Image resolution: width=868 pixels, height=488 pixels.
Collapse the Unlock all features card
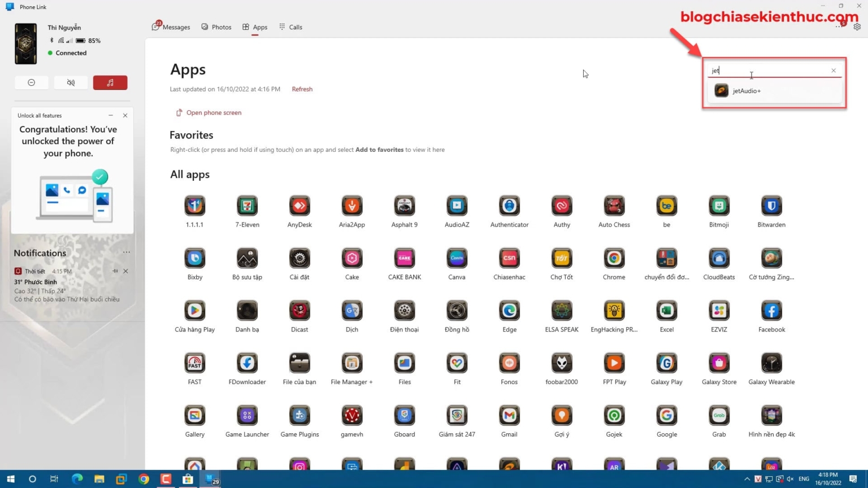[x=111, y=115]
